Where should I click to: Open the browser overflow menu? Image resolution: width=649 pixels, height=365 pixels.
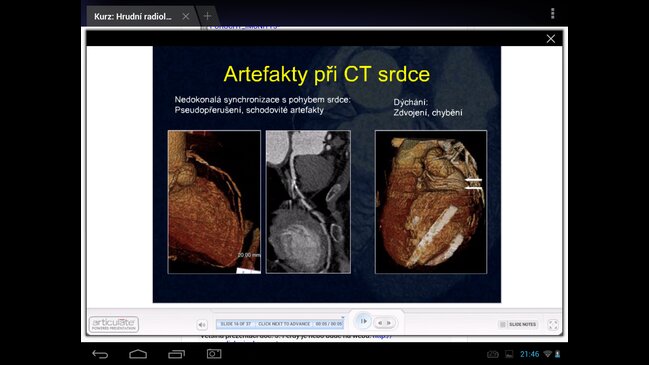[x=553, y=14]
